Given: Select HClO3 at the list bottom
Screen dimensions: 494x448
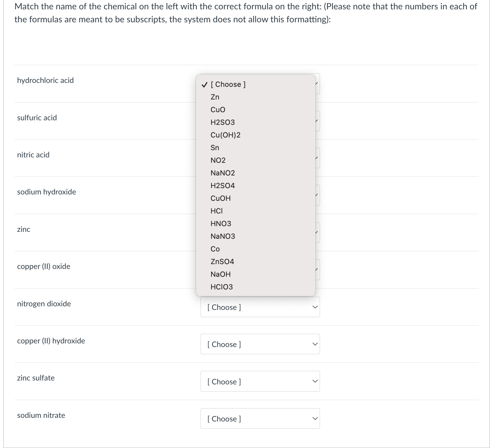Looking at the screenshot, I should [x=222, y=287].
